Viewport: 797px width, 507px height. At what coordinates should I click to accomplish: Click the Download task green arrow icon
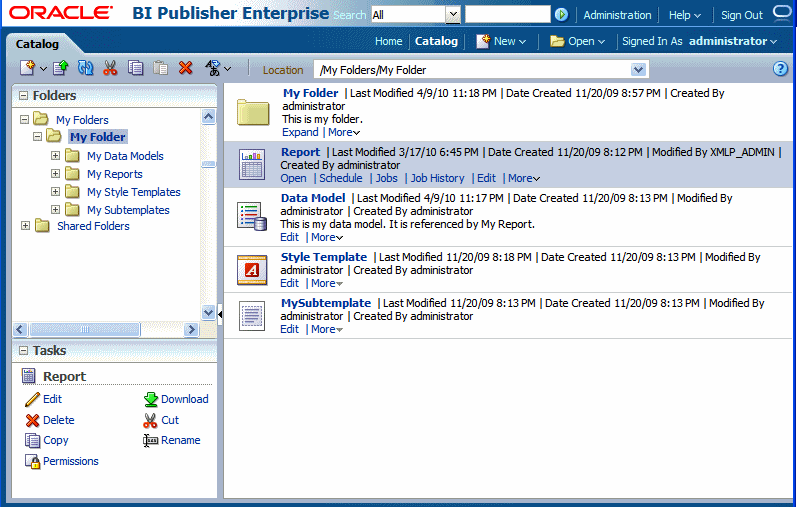click(x=150, y=399)
